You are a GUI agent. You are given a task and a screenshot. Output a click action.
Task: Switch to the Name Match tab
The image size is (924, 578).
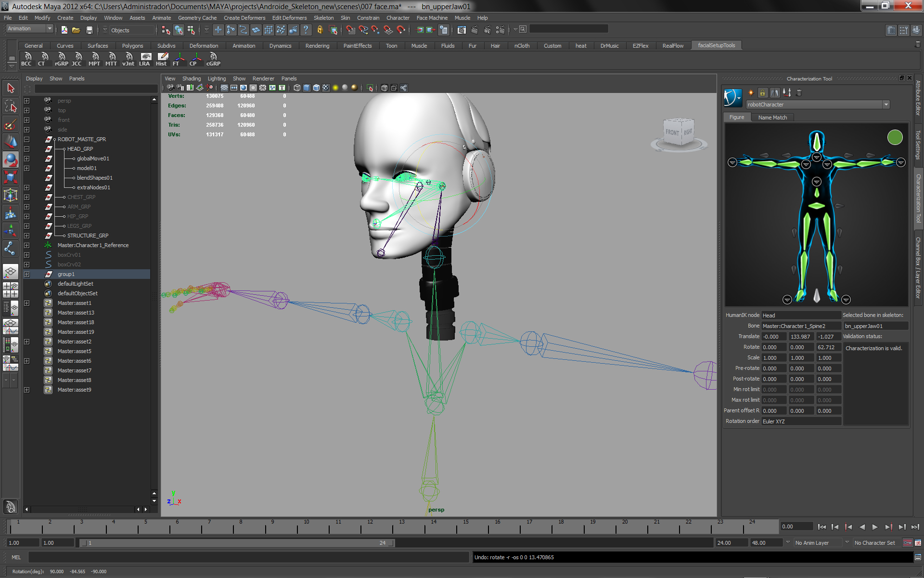tap(772, 118)
